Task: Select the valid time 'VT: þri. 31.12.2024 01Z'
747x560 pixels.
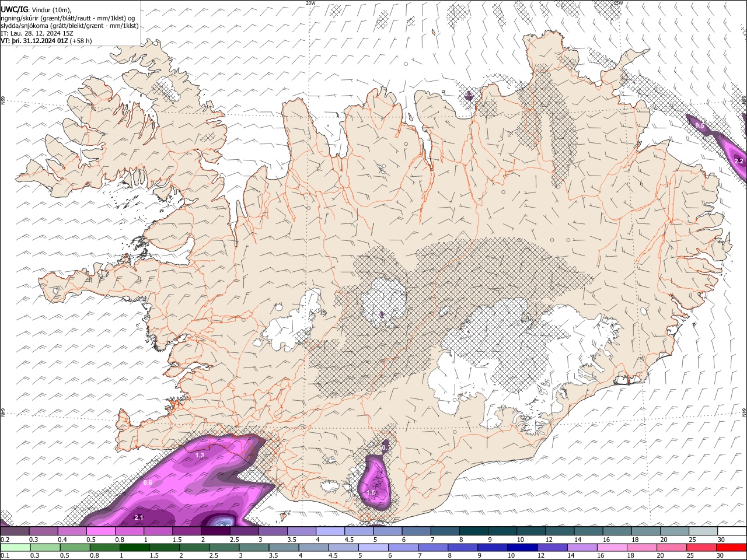Action: (34, 41)
